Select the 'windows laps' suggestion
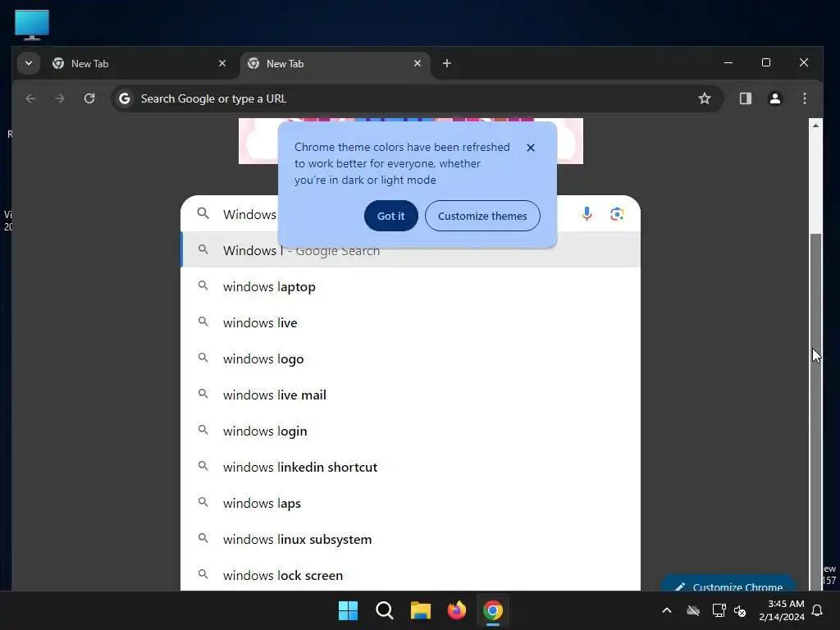 tap(410, 504)
